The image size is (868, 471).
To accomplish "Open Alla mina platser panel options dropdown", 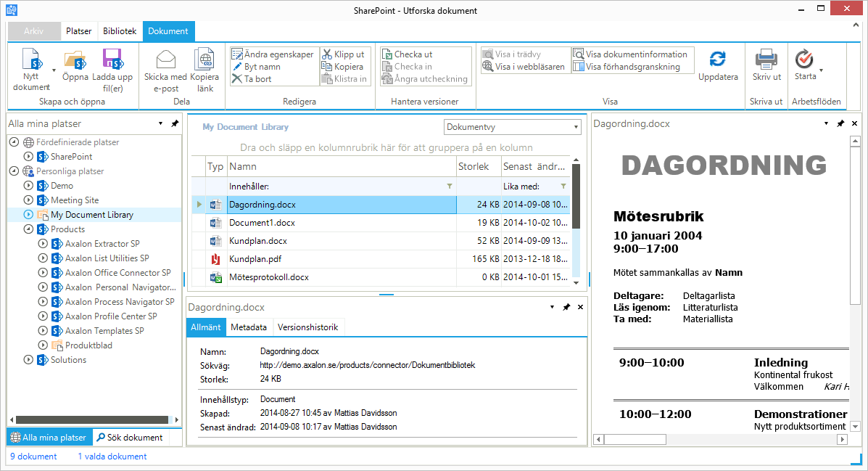I will 160,123.
